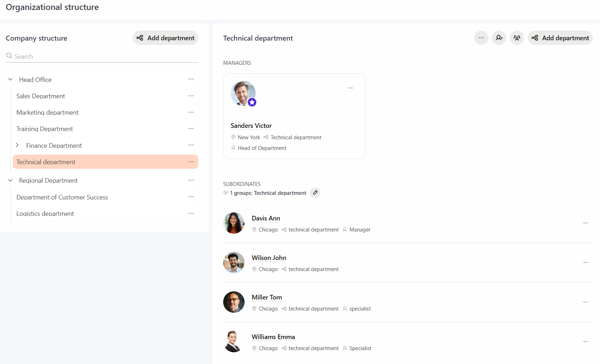The width and height of the screenshot is (600, 364).
Task: Focus the company structure Search field
Action: (102, 56)
